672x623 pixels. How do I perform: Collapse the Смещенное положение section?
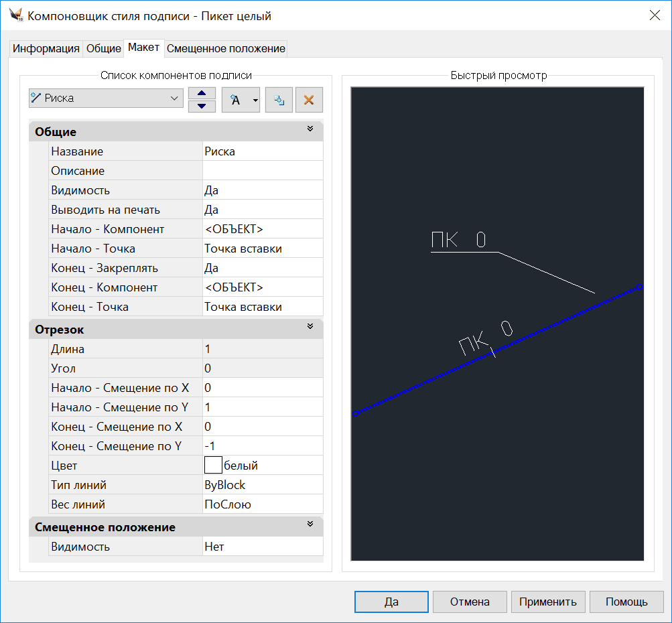pyautogui.click(x=310, y=525)
